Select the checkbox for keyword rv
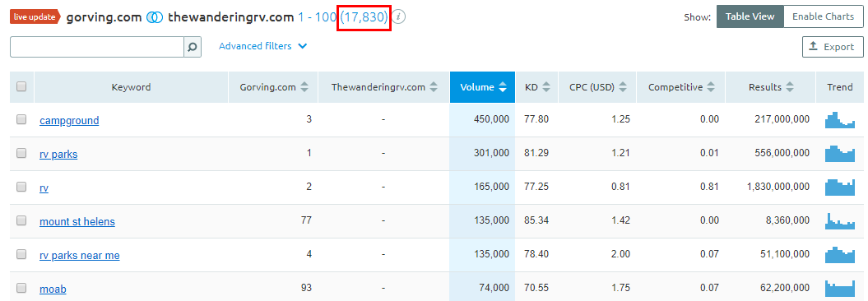This screenshot has width=868, height=301. [x=21, y=187]
